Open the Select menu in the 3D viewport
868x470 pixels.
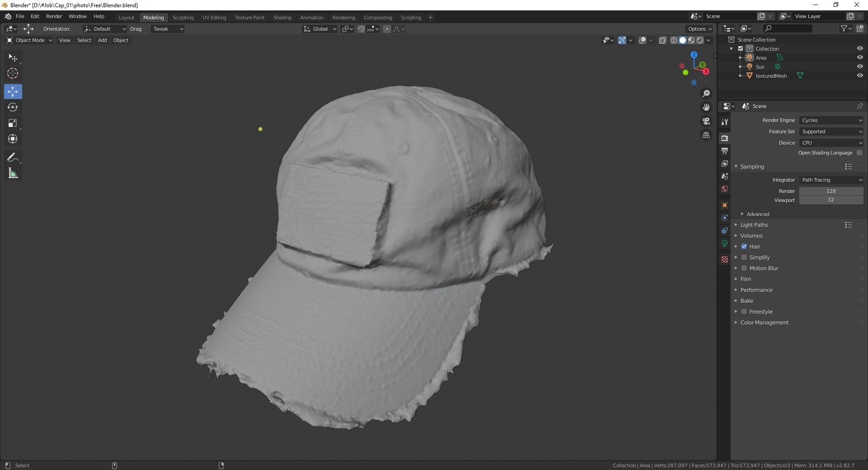coord(84,40)
